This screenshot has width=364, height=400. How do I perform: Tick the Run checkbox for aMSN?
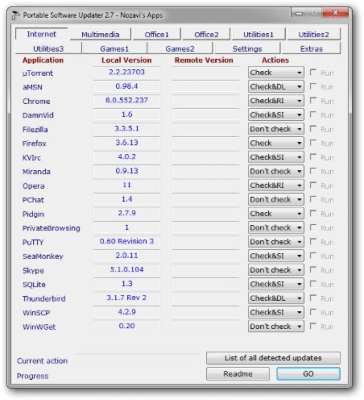point(313,86)
